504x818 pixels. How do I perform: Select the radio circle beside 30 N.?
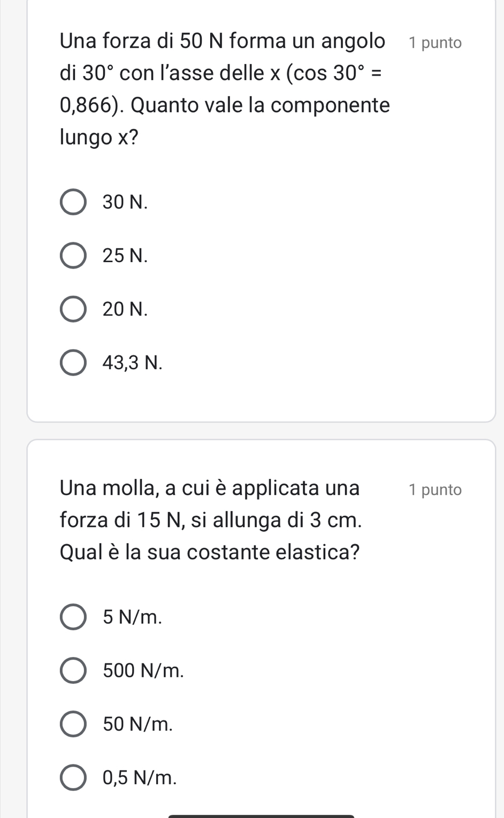[73, 202]
